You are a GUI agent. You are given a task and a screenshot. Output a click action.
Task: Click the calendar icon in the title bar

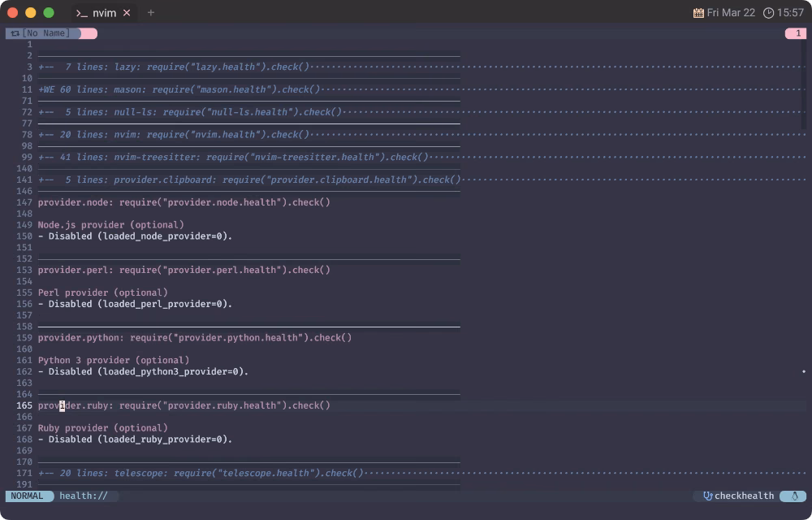(698, 13)
